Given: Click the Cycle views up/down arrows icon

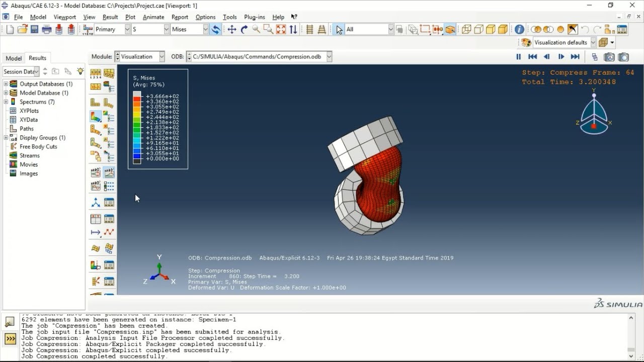Looking at the screenshot, I should click(x=293, y=29).
